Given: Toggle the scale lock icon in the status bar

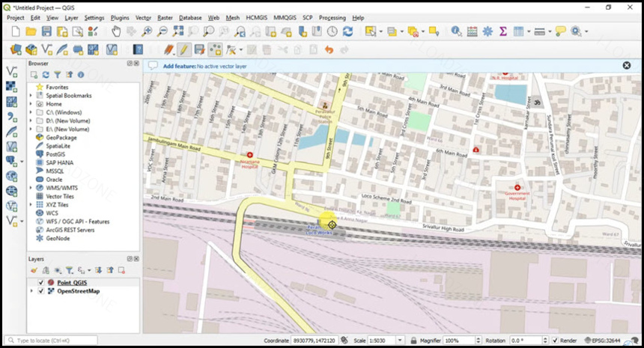Looking at the screenshot, I should coord(413,341).
